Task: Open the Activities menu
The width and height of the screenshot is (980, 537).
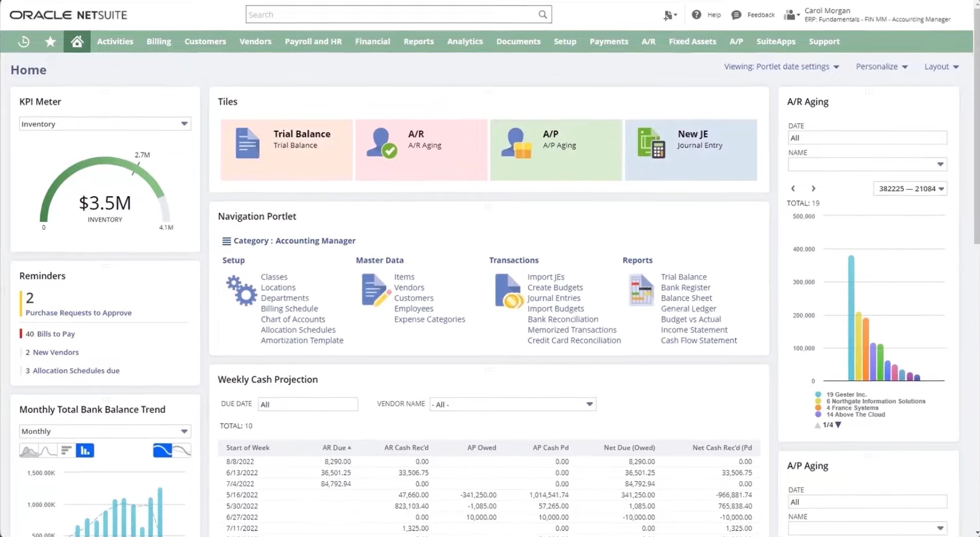Action: click(x=115, y=42)
